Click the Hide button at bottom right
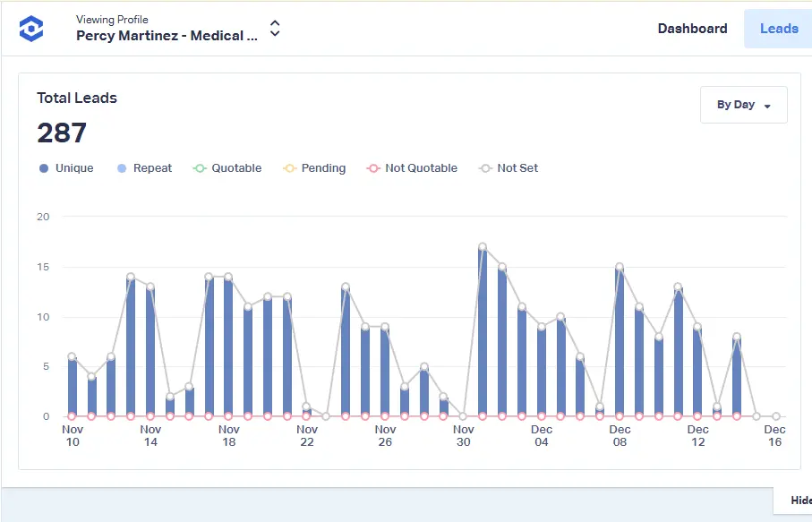The width and height of the screenshot is (812, 522). pos(799,501)
